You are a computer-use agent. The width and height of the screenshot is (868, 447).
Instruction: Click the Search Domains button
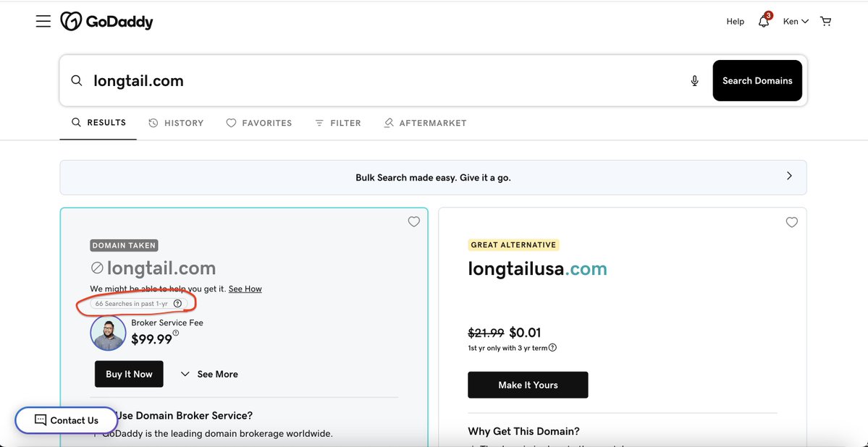(757, 81)
